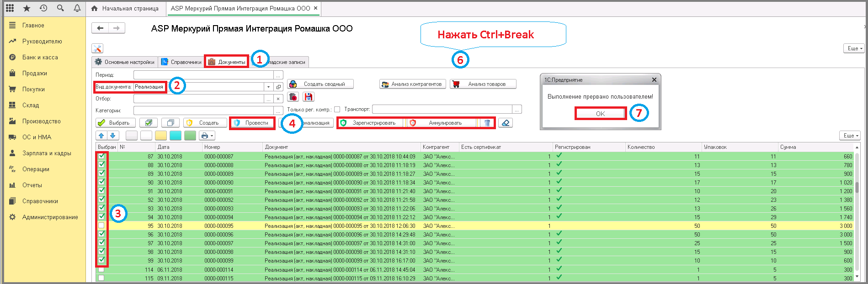Toggle checkbox for row 91
Viewport: 868px width, 284px height.
(101, 191)
